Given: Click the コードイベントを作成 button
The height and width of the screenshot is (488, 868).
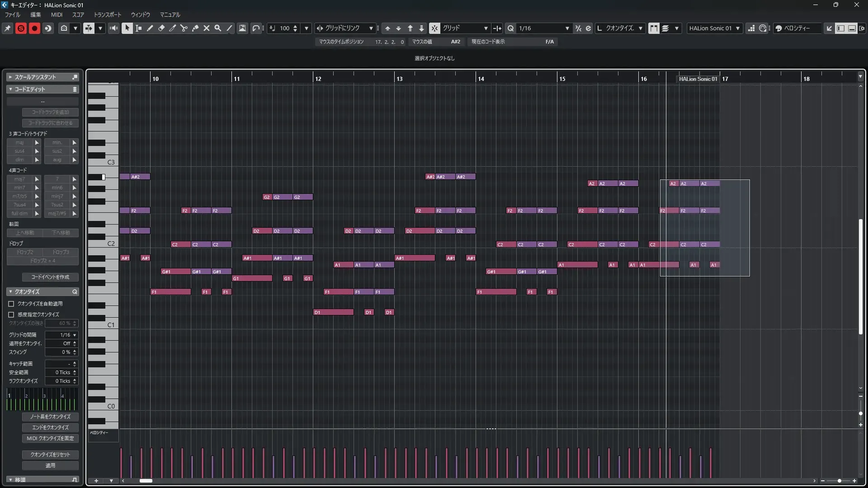Looking at the screenshot, I should tap(50, 277).
